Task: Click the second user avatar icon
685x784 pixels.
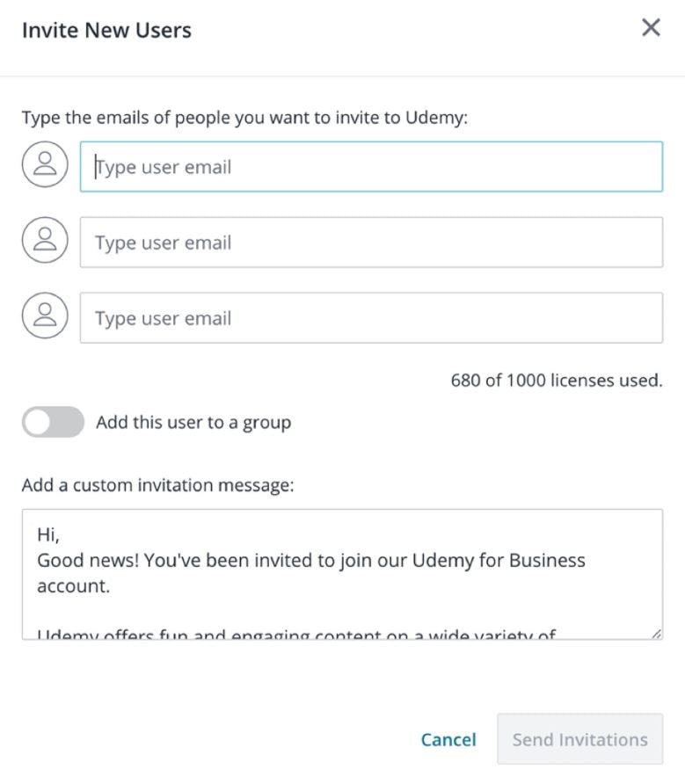Action: tap(45, 240)
